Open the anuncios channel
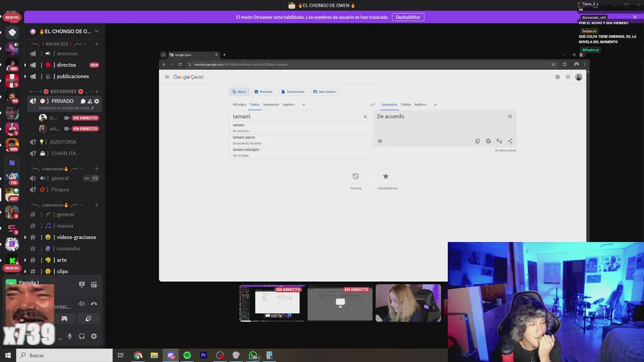 pos(64,54)
